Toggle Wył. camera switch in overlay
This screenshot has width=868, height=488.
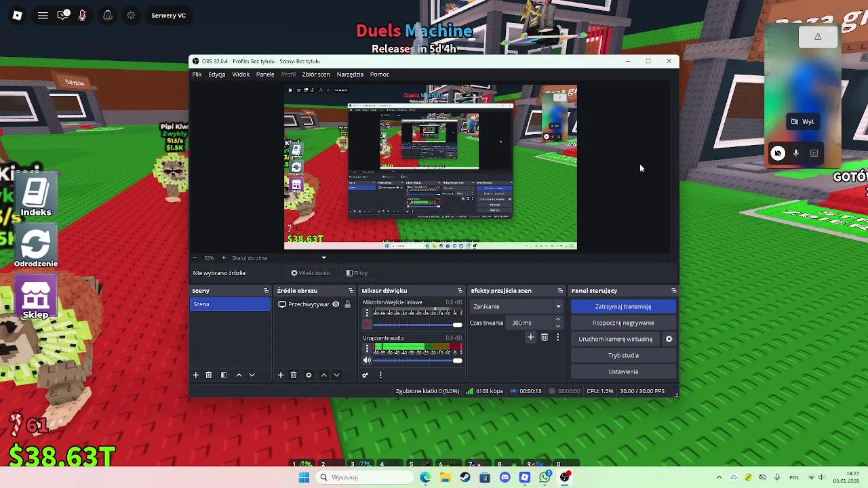(803, 122)
